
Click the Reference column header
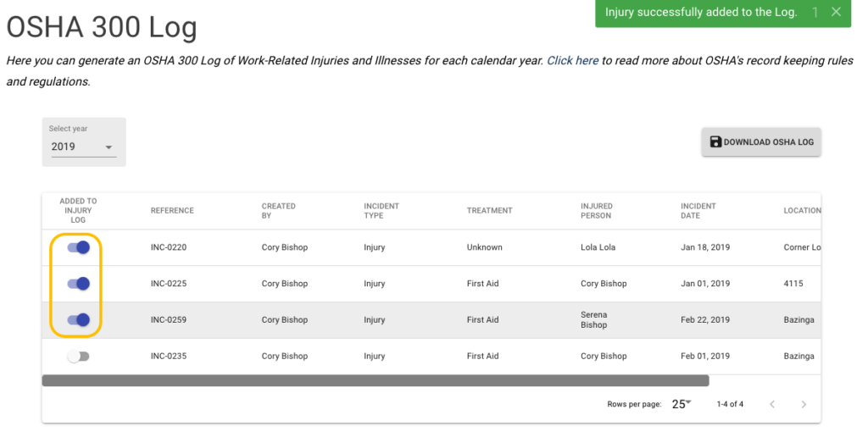click(x=172, y=211)
